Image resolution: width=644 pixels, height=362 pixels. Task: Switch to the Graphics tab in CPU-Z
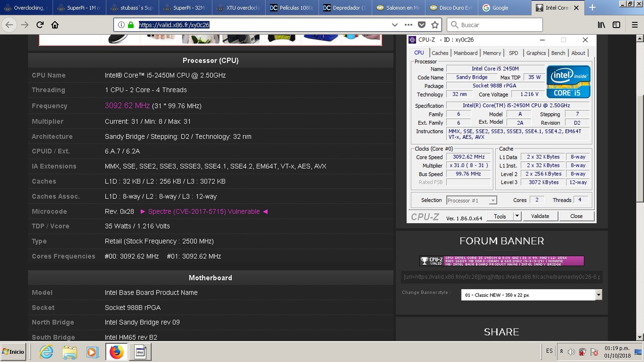point(536,53)
